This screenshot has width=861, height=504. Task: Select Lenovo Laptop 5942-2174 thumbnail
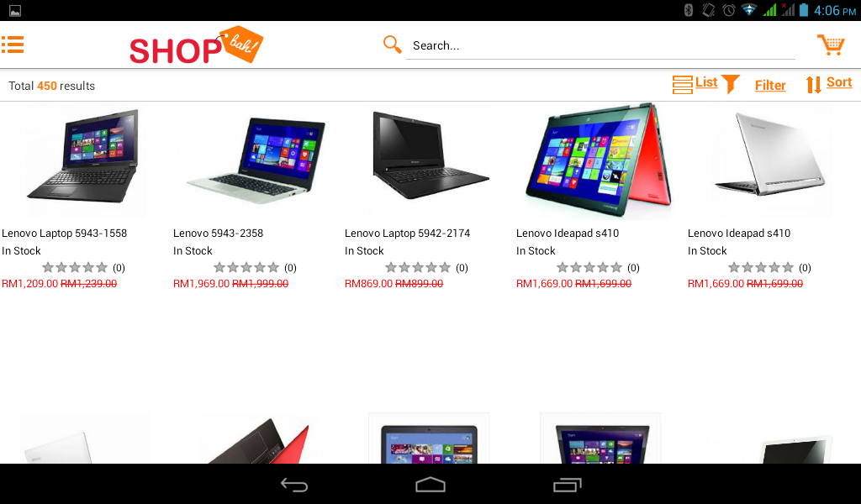pyautogui.click(x=430, y=160)
